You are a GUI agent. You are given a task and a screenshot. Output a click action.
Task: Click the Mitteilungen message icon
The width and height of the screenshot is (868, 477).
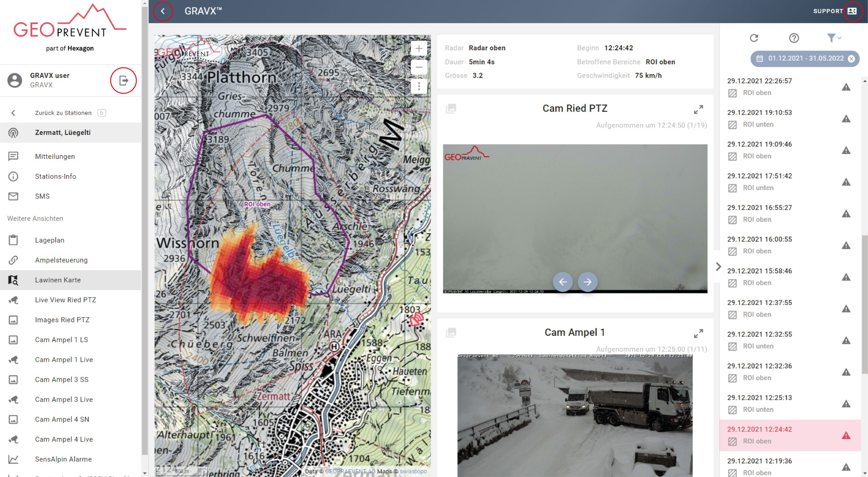tap(13, 157)
